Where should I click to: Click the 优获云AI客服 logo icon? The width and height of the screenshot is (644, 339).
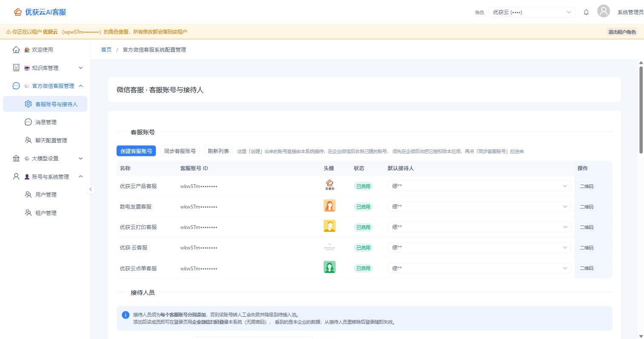[x=17, y=12]
